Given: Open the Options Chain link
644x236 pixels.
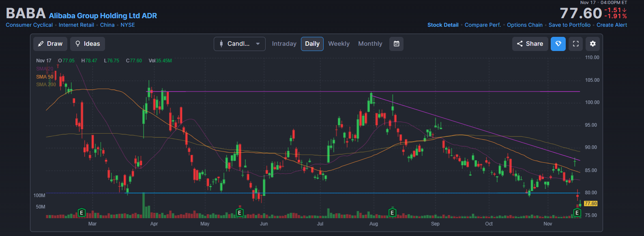Looking at the screenshot, I should coord(525,25).
